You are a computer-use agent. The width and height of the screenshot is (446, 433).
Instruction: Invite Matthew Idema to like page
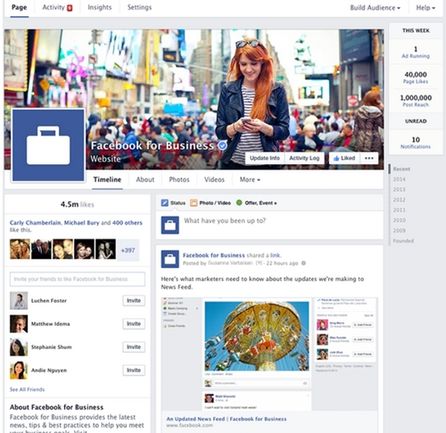[x=134, y=324]
